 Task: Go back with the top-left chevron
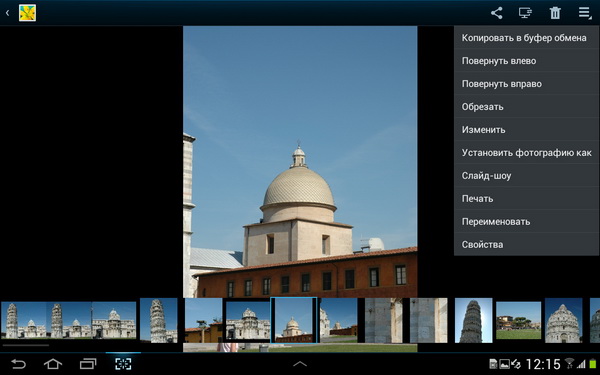click(7, 13)
